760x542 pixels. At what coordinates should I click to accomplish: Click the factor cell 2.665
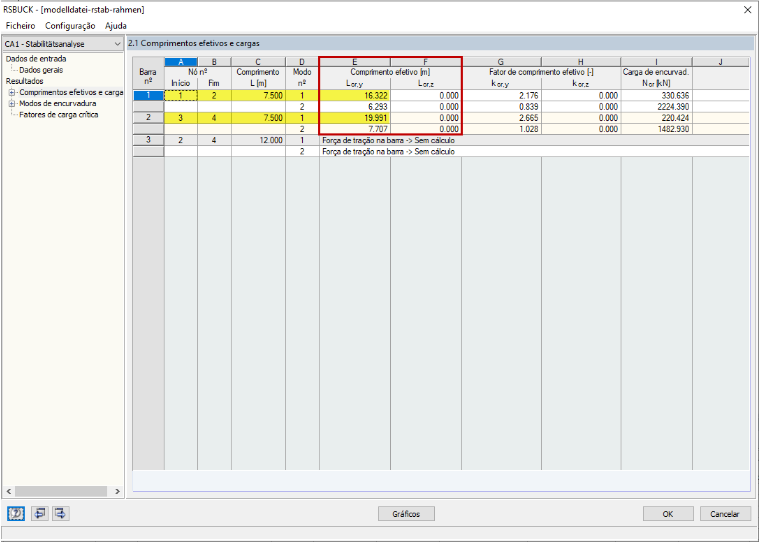coord(502,118)
